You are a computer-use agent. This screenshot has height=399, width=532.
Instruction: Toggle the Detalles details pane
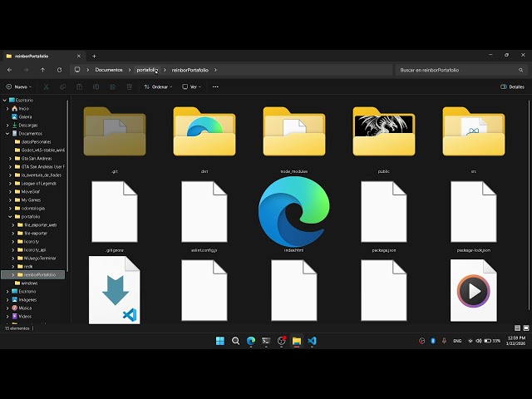coord(512,86)
